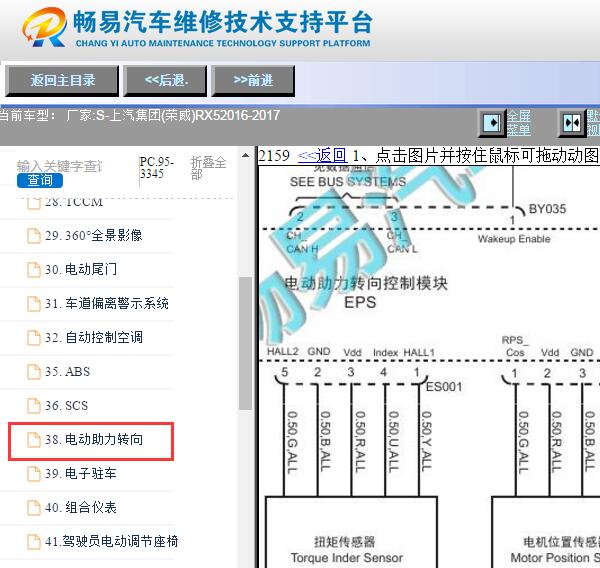The image size is (600, 568).
Task: Click the 返回主目录 button
Action: coord(62,80)
